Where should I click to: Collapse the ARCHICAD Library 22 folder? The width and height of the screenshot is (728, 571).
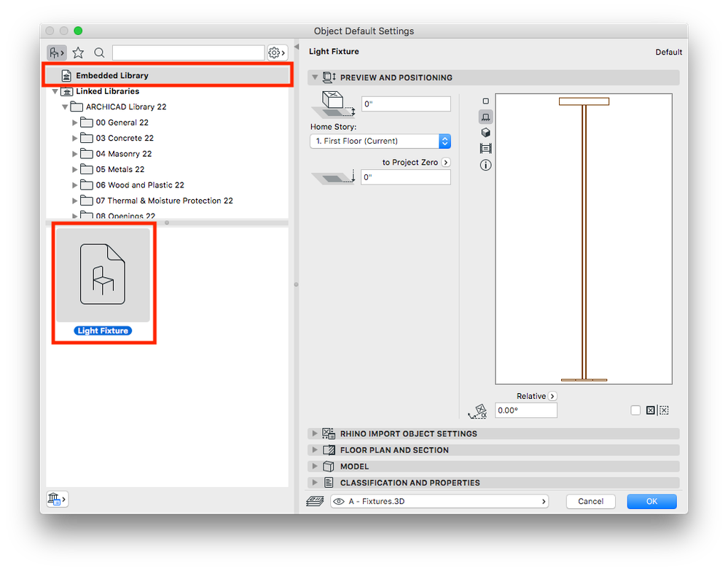click(65, 107)
